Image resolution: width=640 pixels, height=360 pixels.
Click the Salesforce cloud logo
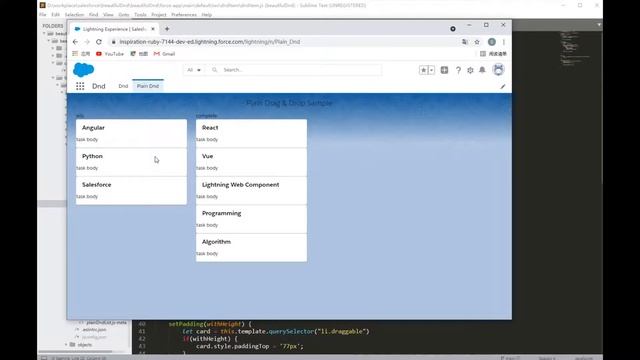pos(83,70)
